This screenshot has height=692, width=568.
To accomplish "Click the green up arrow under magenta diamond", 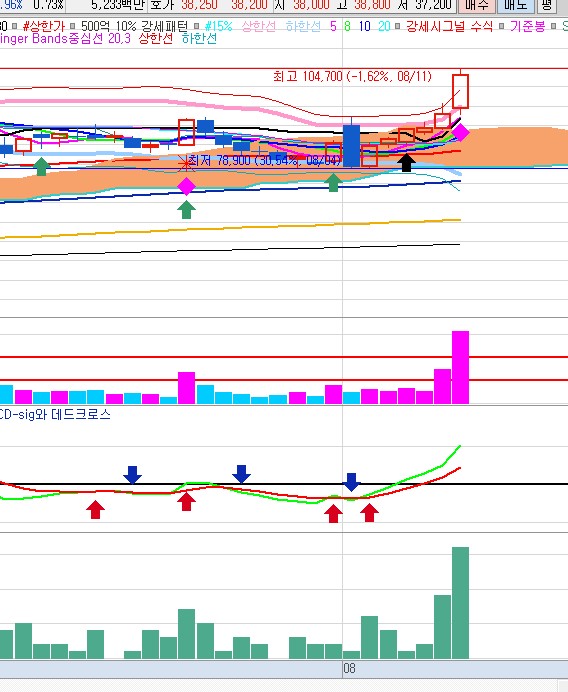I will [186, 209].
